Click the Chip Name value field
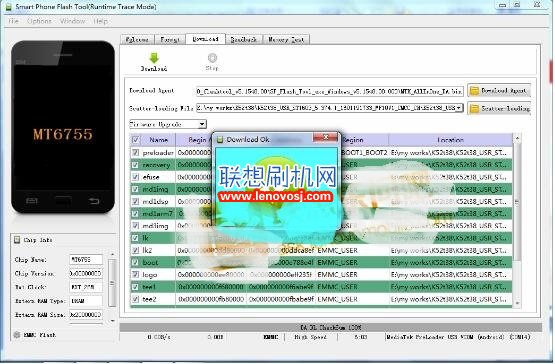This screenshot has width=555, height=364. tap(86, 260)
